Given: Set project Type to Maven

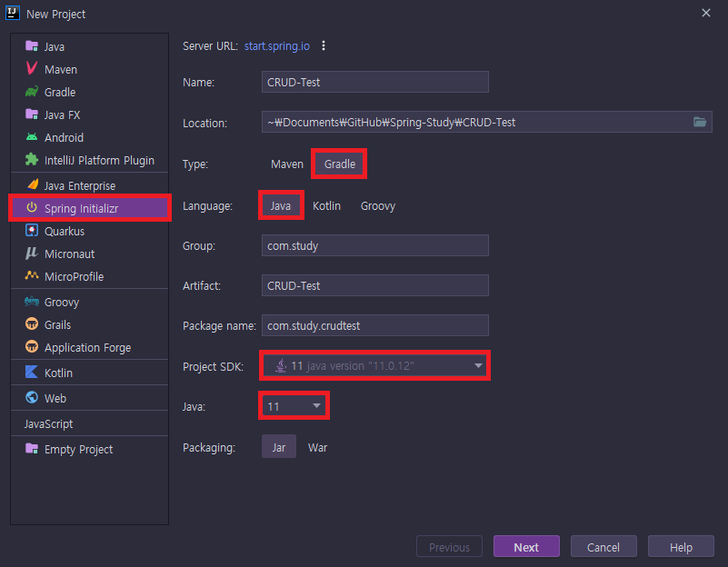Looking at the screenshot, I should (287, 164).
